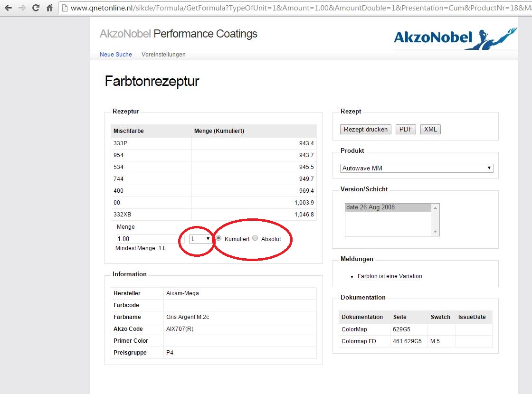Click the color name Gris Argent M.2c
The image size is (532, 394).
pos(188,317)
